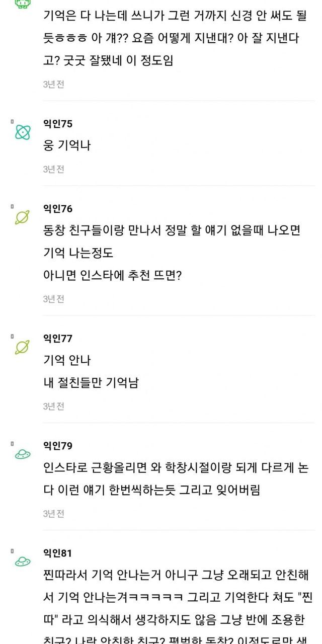Select the username 익인77

click(58, 339)
